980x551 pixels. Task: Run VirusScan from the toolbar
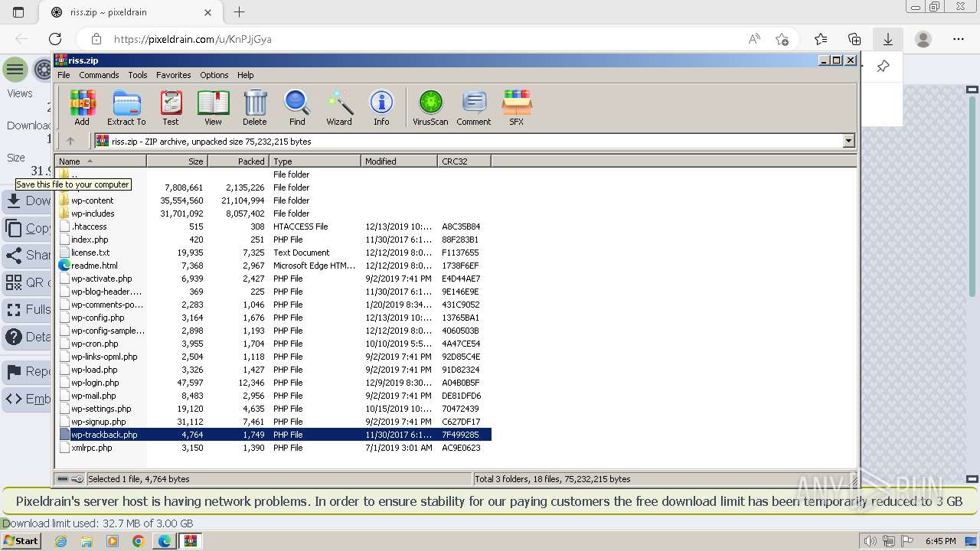(x=430, y=107)
